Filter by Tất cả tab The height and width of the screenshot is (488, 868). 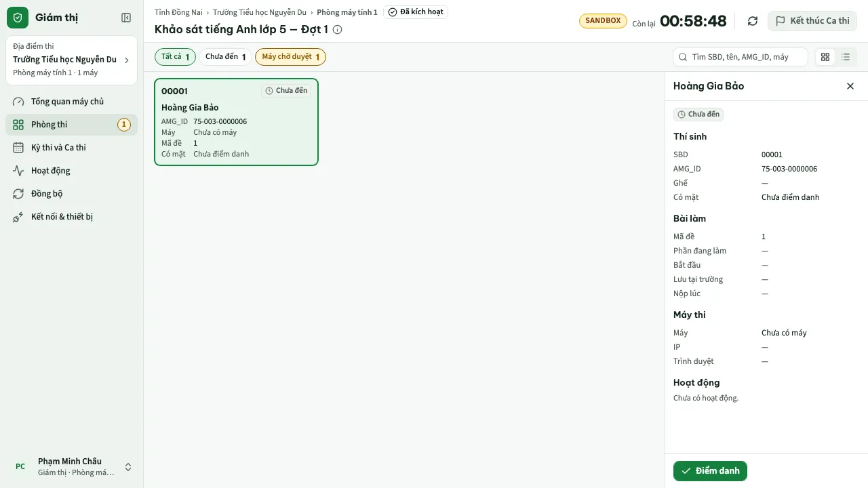[175, 57]
